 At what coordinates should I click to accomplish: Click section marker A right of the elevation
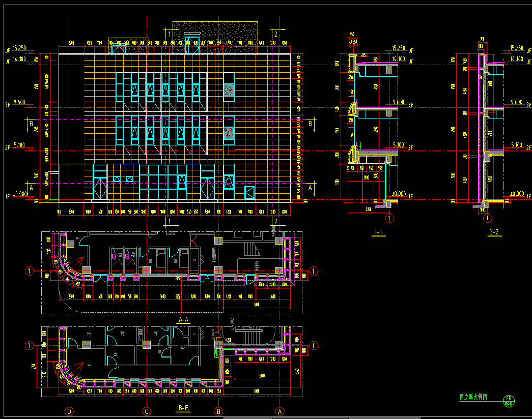point(310,188)
